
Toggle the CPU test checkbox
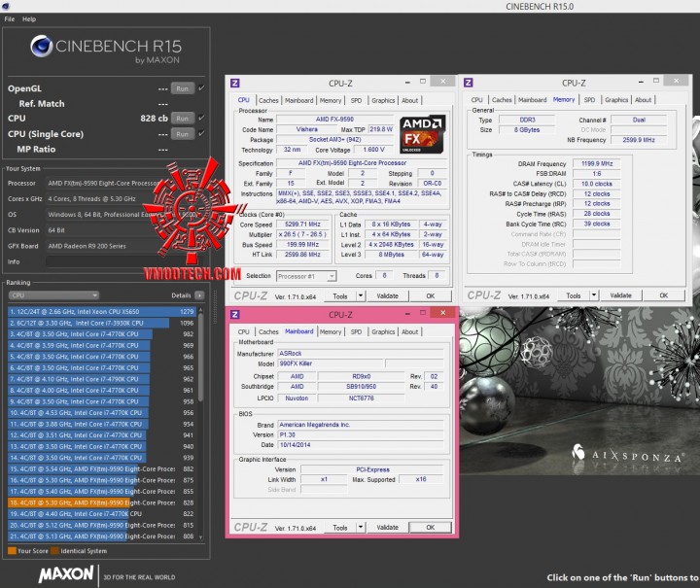[201, 118]
